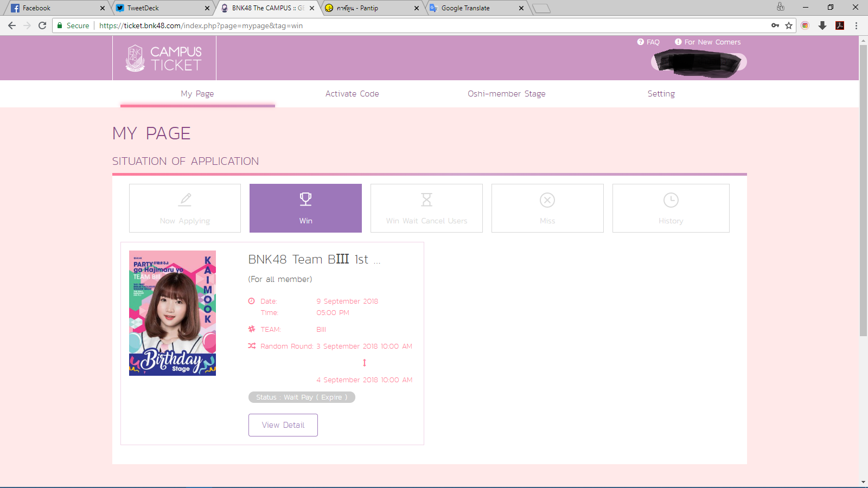Click the page vertical scrollbar
The width and height of the screenshot is (868, 488).
864,190
